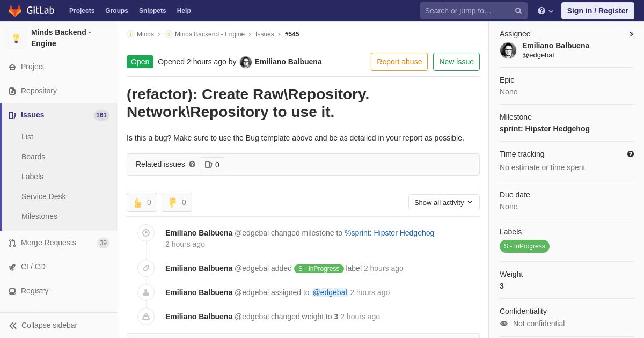
Task: Click the sprint: Hipster Hedgehog milestone in sidebar
Action: 545,129
